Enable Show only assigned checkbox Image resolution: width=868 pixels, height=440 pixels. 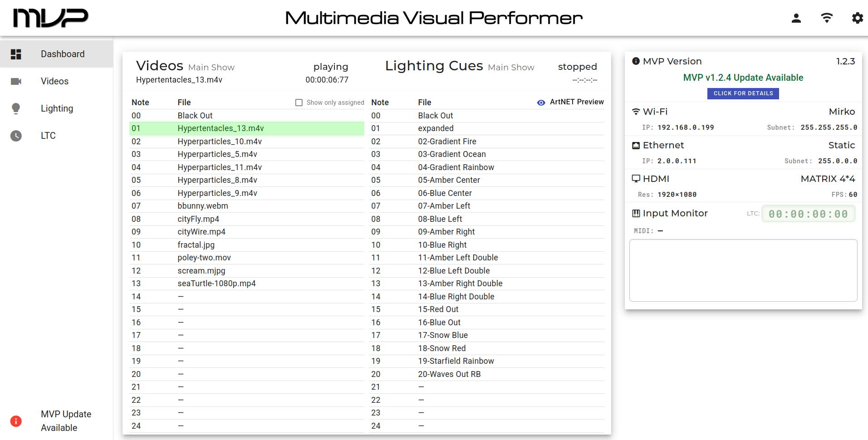click(x=299, y=103)
